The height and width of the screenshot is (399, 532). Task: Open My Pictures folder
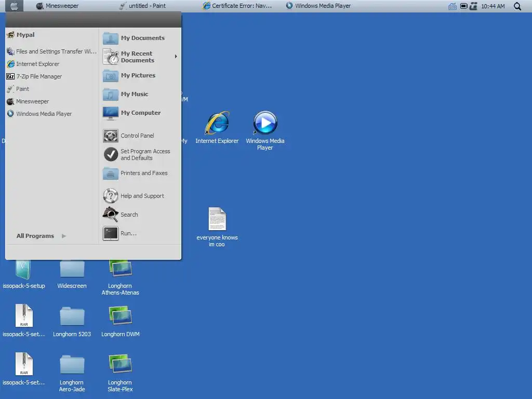tap(140, 76)
